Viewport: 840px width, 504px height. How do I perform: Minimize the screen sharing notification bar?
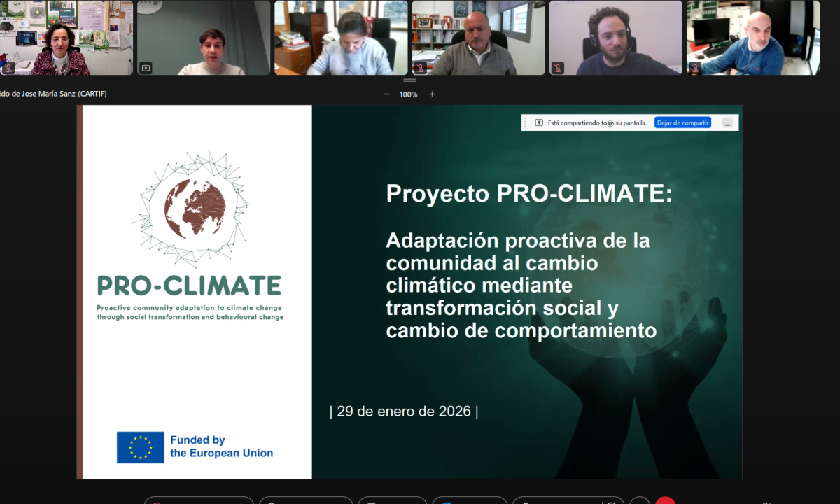click(728, 122)
